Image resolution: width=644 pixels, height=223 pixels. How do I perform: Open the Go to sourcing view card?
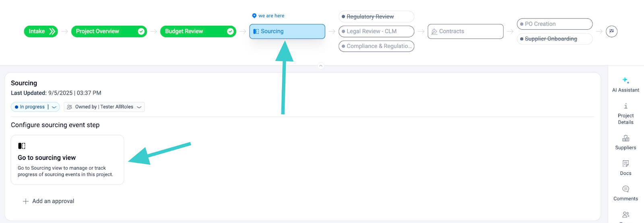point(67,160)
